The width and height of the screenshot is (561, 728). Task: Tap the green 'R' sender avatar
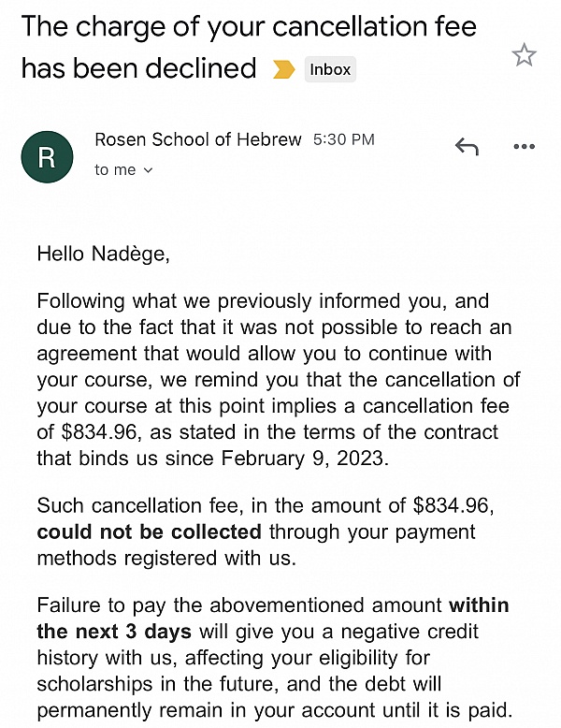(47, 157)
